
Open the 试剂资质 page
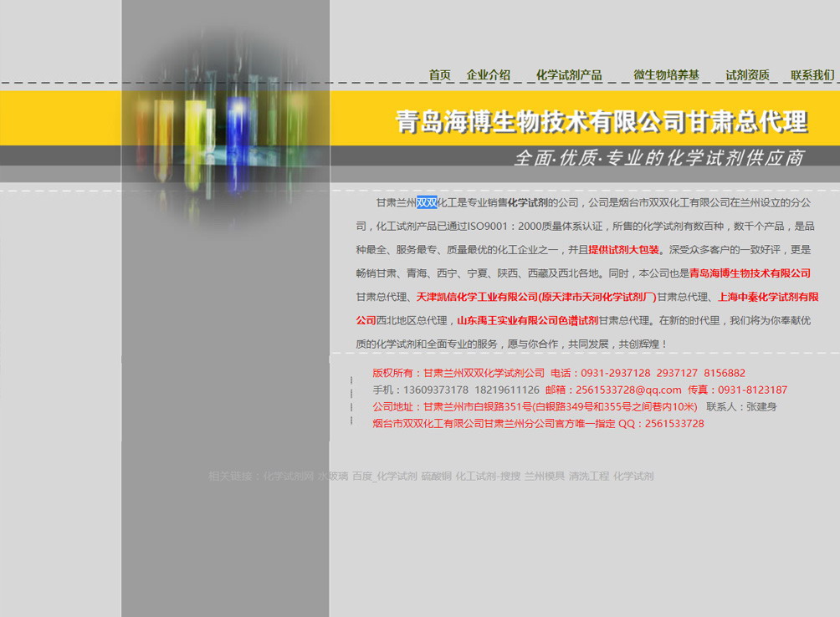[x=747, y=75]
